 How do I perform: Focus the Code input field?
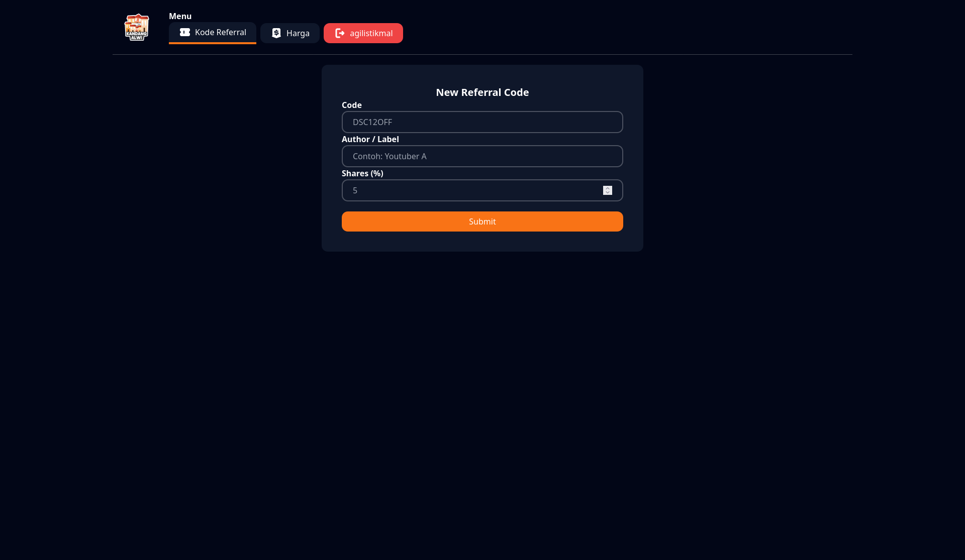[482, 122]
